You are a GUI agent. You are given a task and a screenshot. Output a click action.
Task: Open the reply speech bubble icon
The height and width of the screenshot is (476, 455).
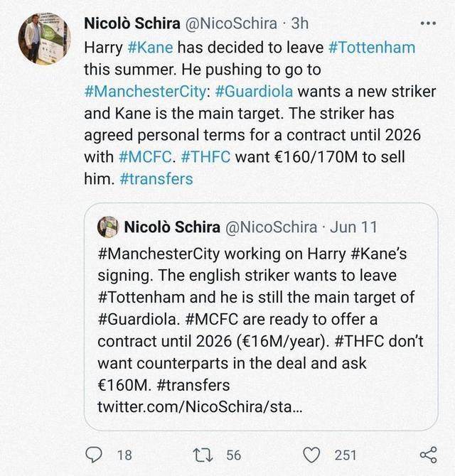point(94,455)
